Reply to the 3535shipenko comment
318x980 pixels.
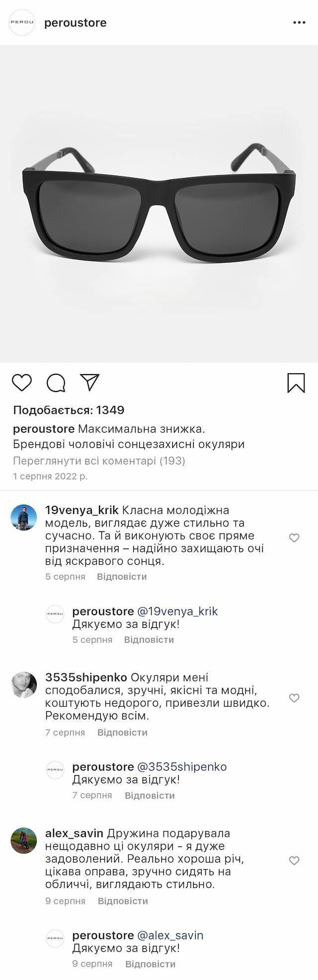(122, 732)
